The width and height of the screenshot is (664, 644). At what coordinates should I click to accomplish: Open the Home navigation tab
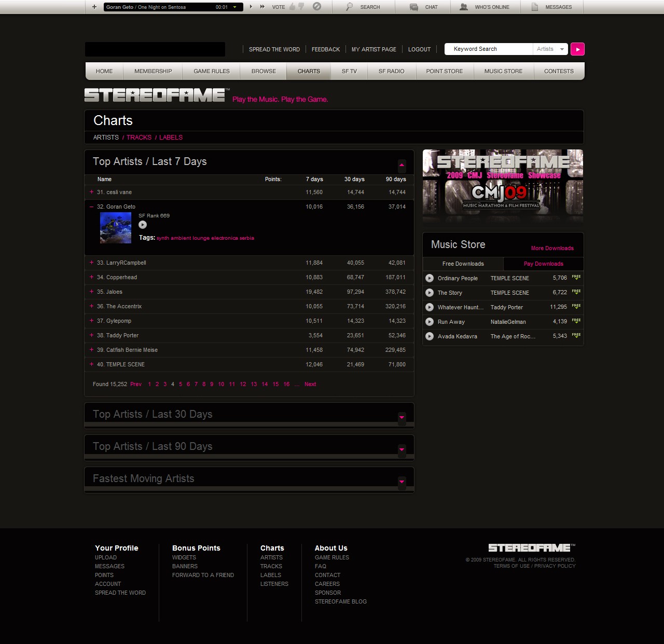pyautogui.click(x=104, y=71)
